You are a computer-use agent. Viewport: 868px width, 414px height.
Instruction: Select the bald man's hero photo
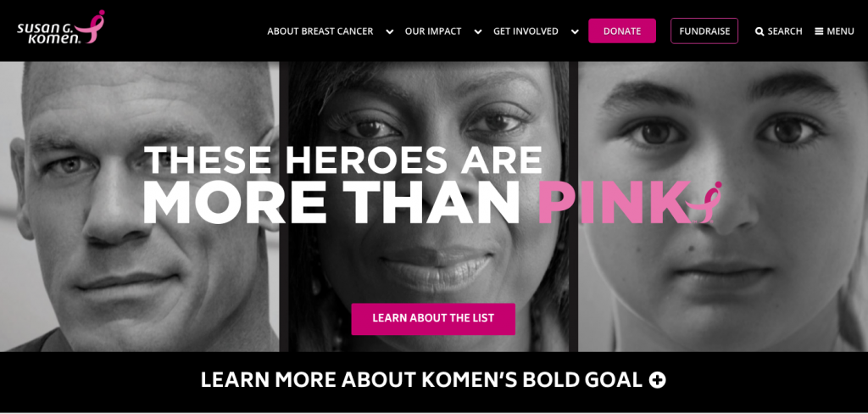tap(139, 206)
